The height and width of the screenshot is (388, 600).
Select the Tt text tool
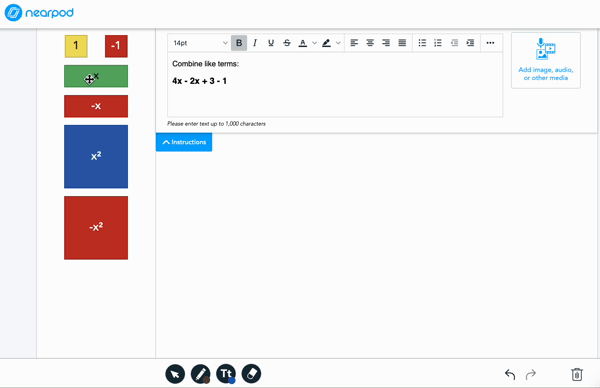pos(226,374)
